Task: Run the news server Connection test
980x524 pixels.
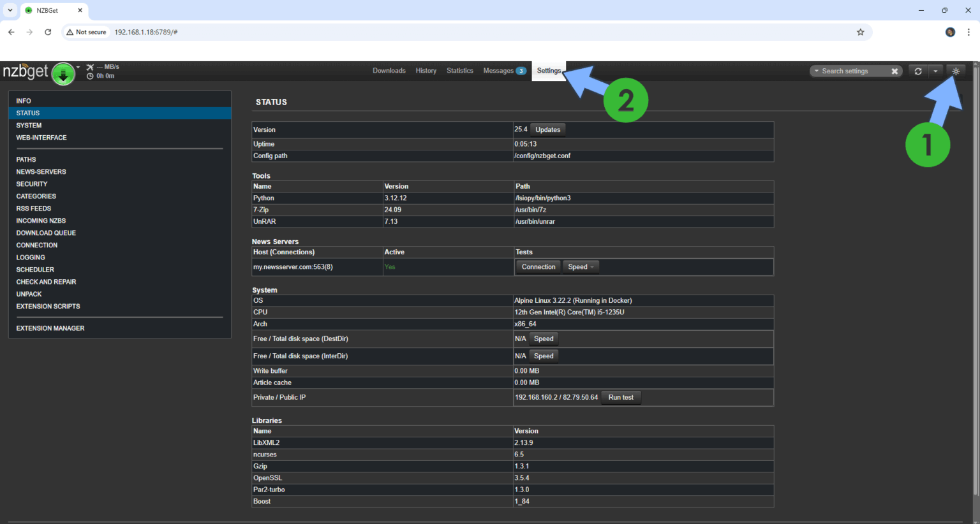Action: click(x=538, y=267)
